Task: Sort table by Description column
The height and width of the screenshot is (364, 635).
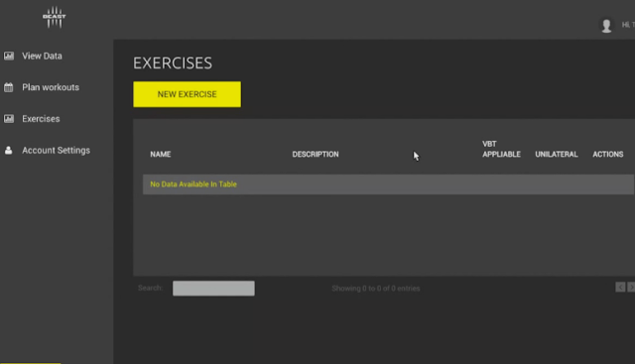Action: click(316, 155)
